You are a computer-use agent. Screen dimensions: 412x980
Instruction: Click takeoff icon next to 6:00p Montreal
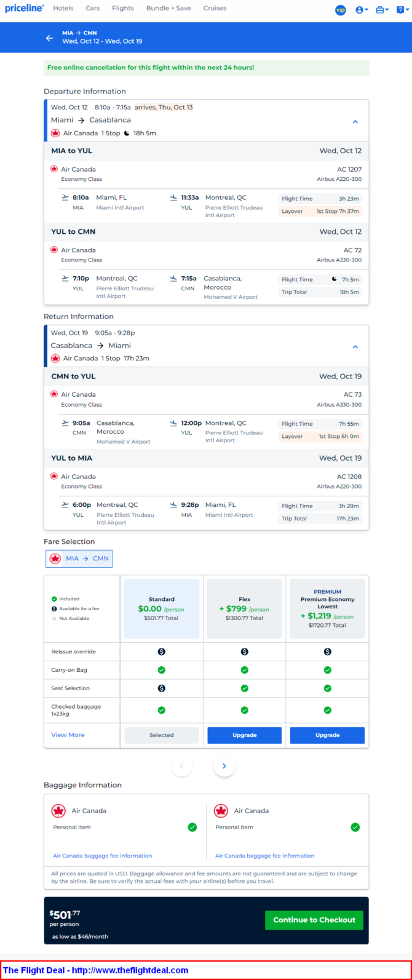click(x=65, y=504)
